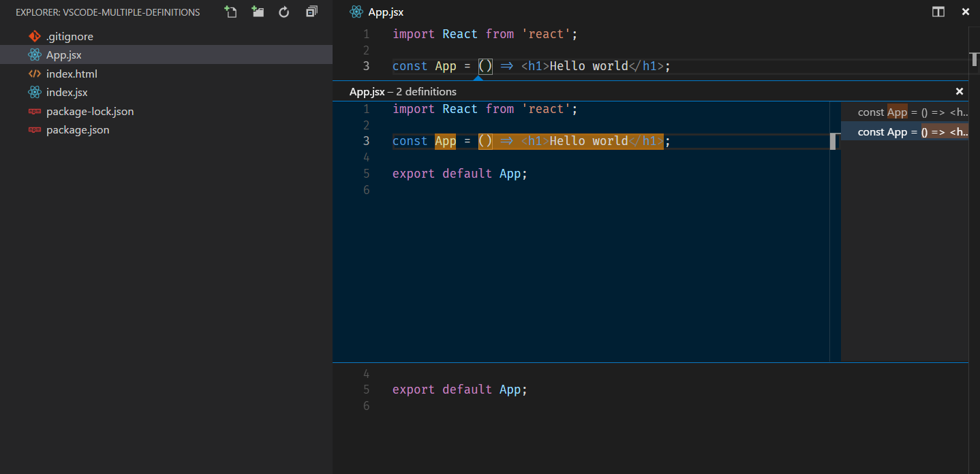
Task: Collapse all folders in the Explorer
Action: coord(311,12)
